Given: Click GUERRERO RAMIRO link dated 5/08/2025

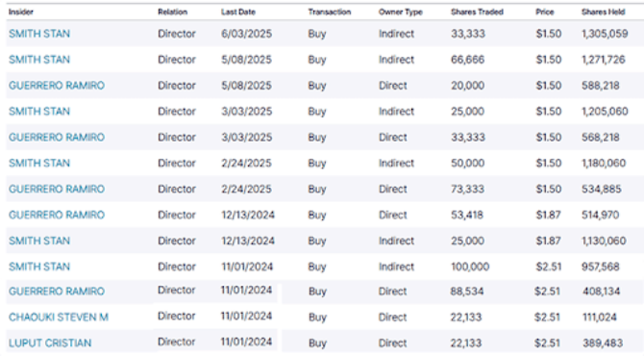Looking at the screenshot, I should [57, 86].
